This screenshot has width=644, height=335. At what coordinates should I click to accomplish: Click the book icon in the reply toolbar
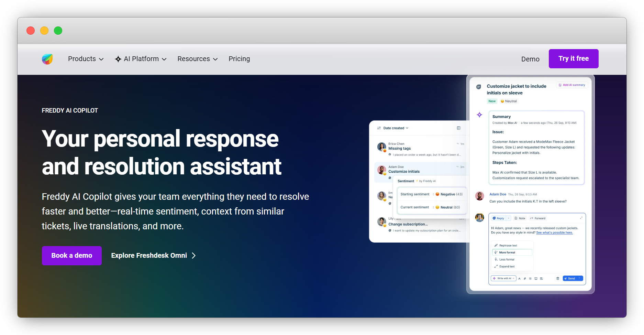coord(536,279)
